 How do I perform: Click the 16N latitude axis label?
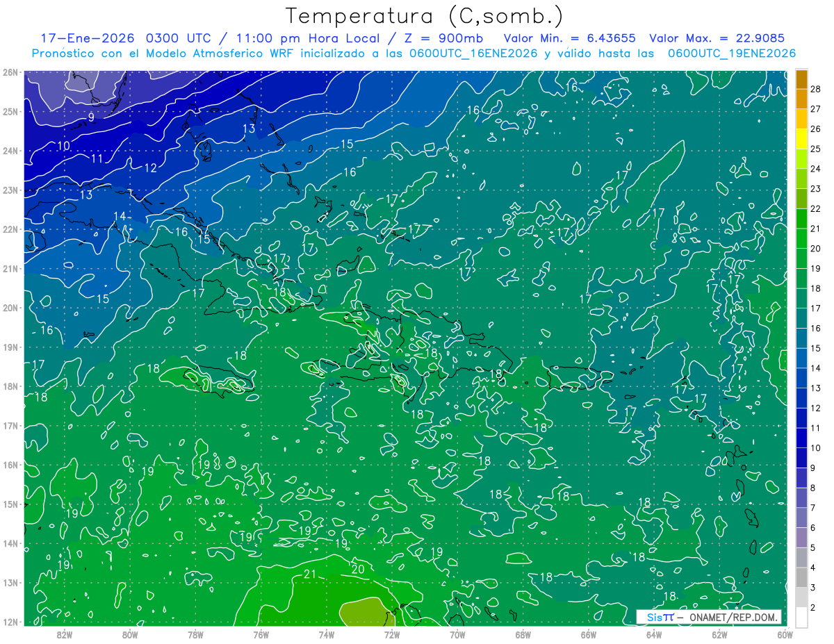tap(10, 465)
